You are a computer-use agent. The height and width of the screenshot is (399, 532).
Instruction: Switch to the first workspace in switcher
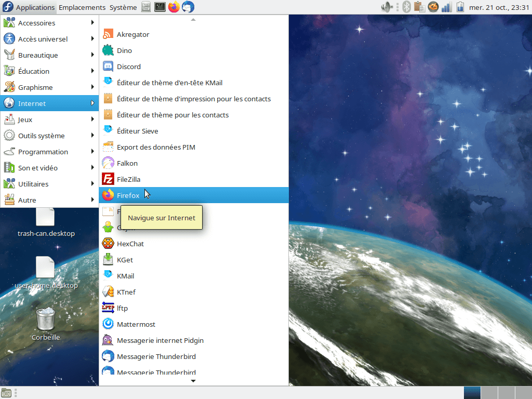[472, 393]
